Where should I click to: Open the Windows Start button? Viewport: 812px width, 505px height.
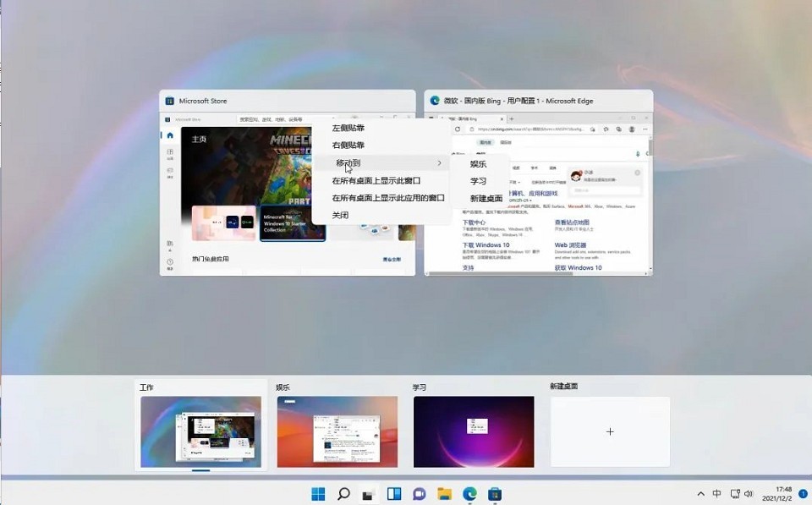pos(318,494)
